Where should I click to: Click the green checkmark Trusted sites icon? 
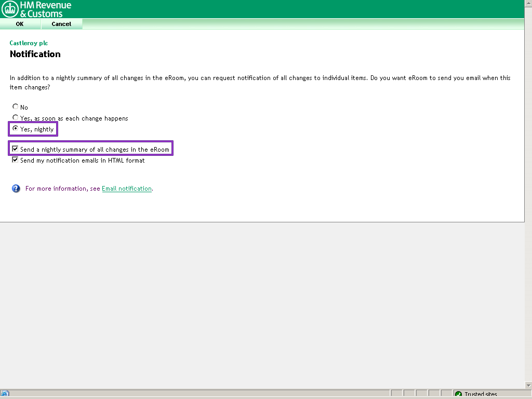tap(458, 394)
